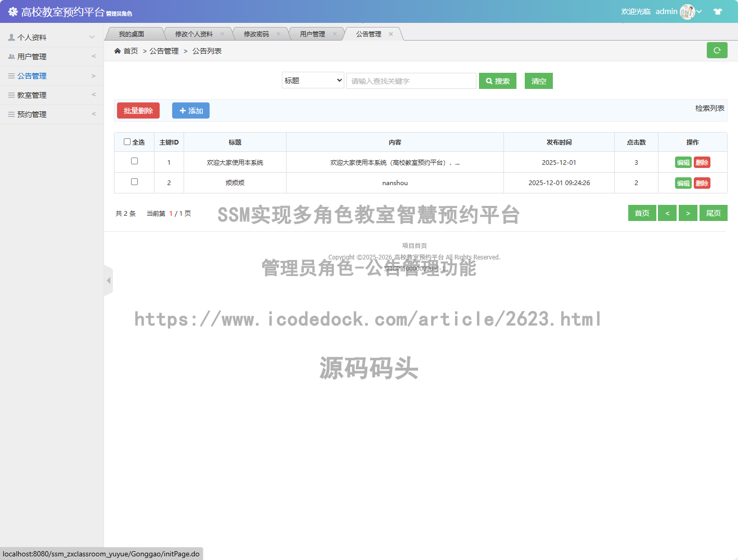Jump to 尾页 last page

tap(713, 213)
